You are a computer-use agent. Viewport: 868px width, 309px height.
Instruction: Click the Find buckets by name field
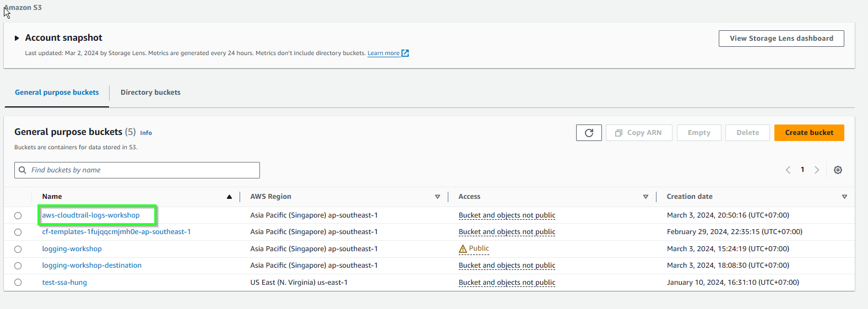[137, 170]
